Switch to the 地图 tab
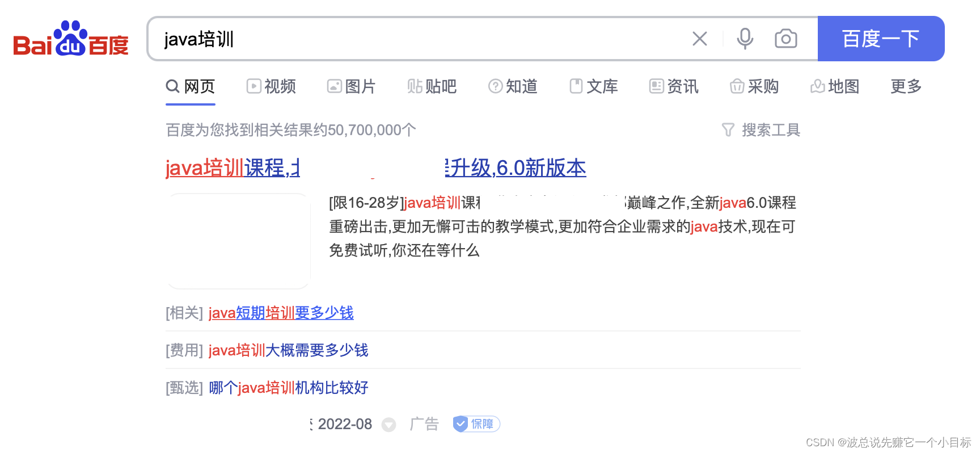 tap(835, 86)
